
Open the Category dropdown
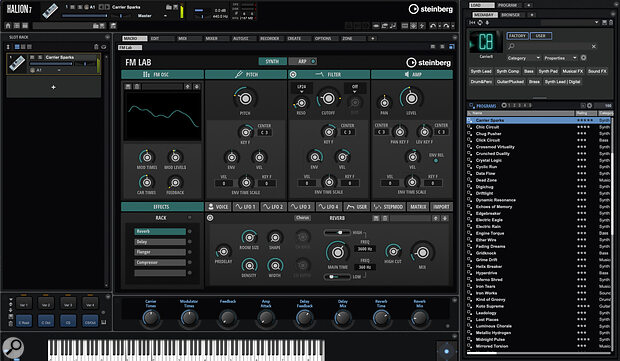pyautogui.click(x=524, y=58)
